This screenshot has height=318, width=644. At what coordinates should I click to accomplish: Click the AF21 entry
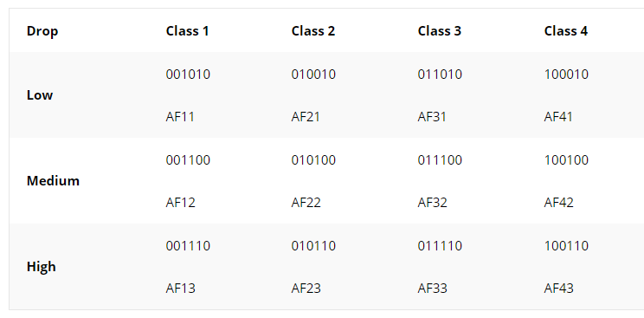click(306, 117)
